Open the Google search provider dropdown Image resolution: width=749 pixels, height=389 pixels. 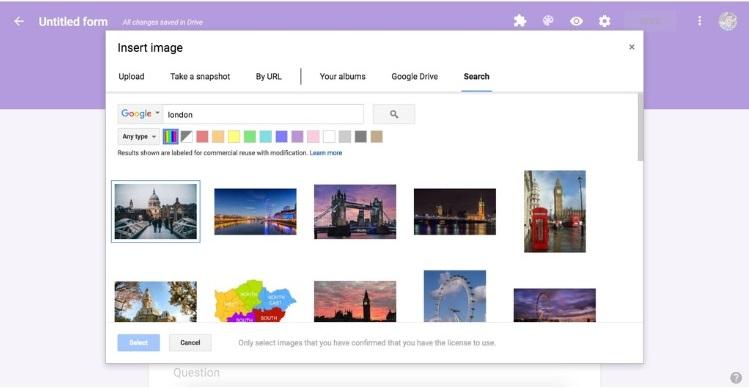coord(140,114)
